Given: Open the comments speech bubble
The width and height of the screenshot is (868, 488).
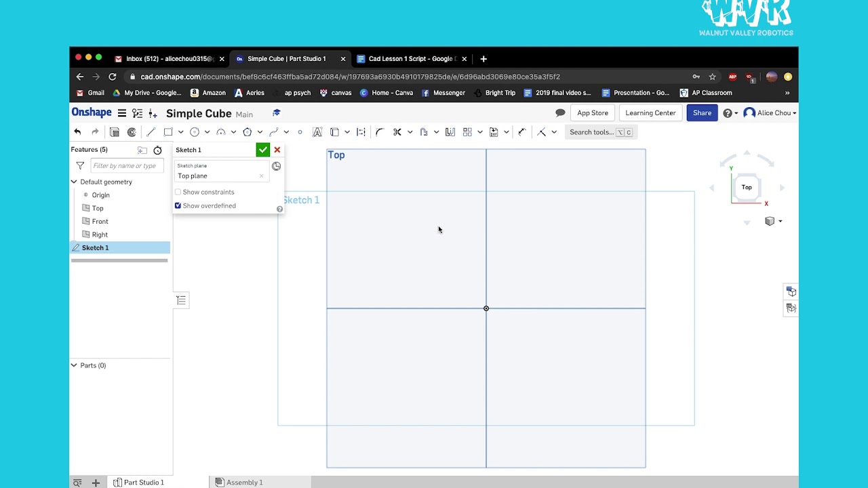Looking at the screenshot, I should click(560, 113).
